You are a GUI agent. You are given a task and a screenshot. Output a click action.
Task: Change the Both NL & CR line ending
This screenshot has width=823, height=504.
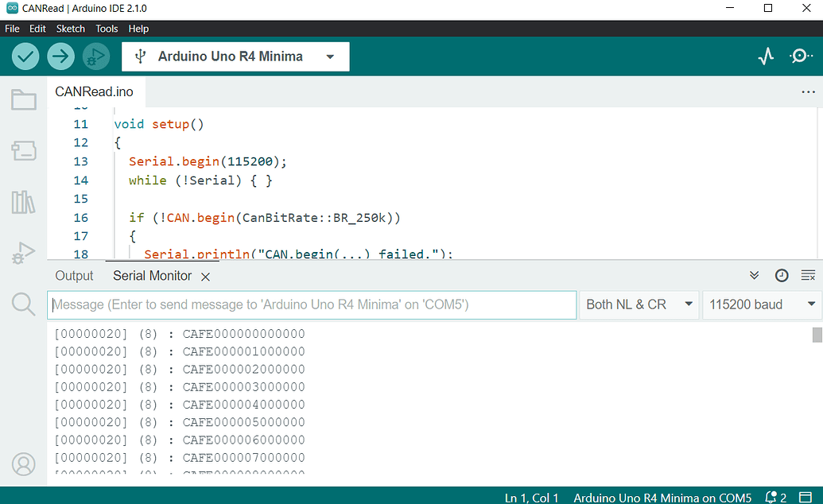(x=639, y=304)
